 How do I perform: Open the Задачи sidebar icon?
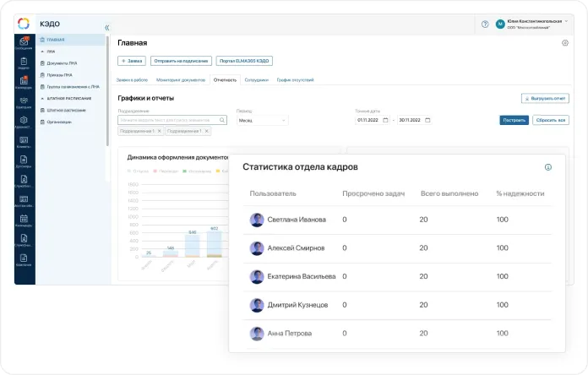pos(24,62)
